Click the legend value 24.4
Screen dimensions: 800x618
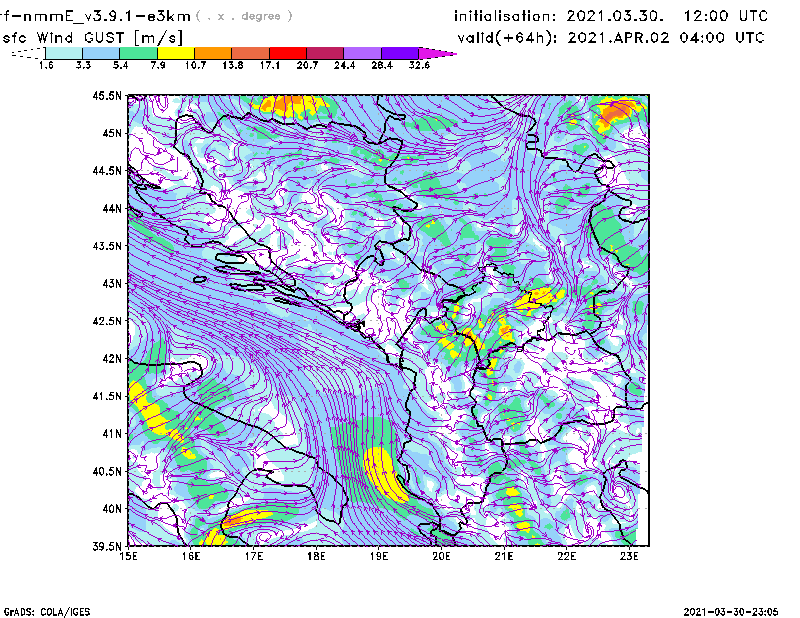click(x=344, y=65)
